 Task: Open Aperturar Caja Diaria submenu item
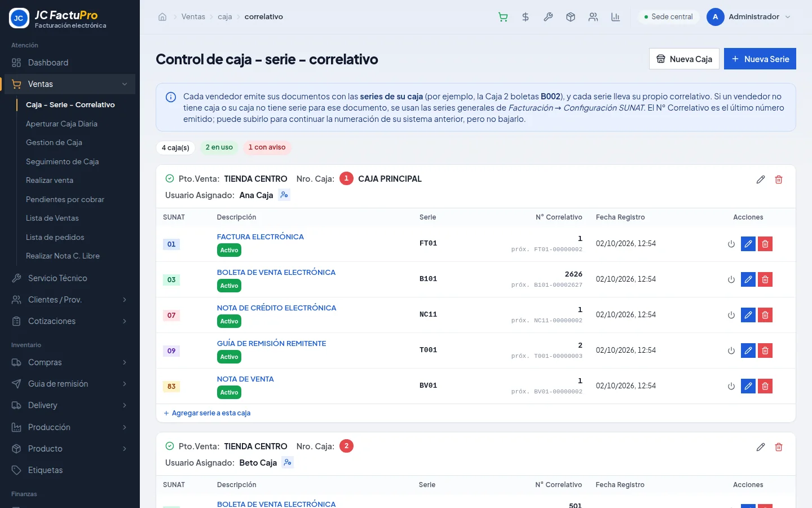[61, 124]
